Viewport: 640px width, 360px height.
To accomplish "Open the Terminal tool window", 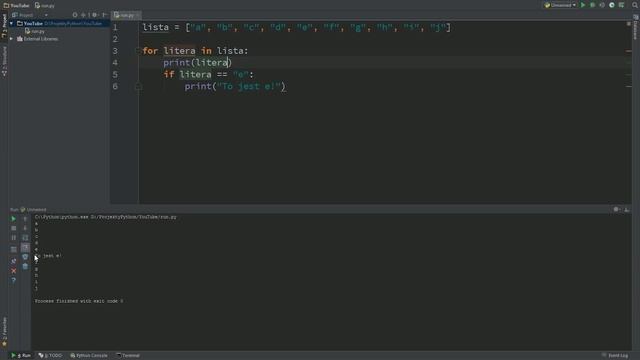I will point(128,356).
